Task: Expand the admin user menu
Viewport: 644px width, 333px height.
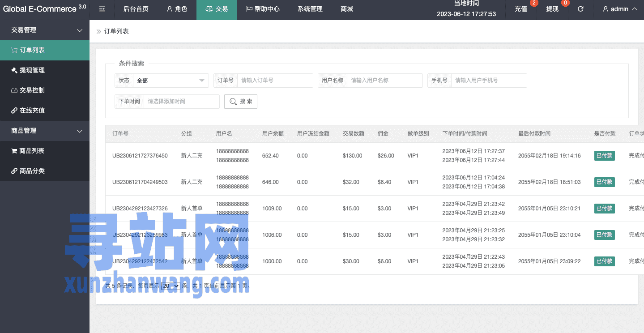Action: coord(619,9)
